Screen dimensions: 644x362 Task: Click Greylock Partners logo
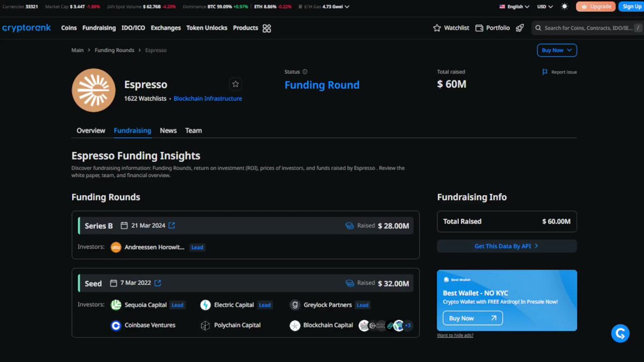[x=295, y=305]
